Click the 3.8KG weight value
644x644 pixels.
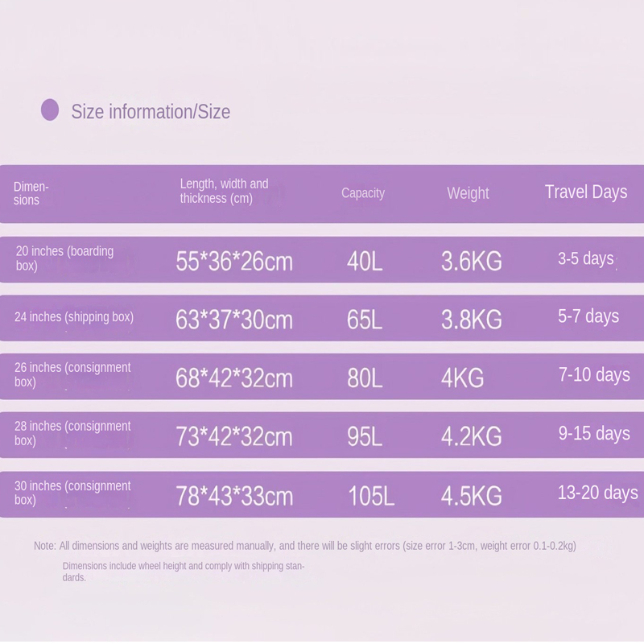coord(472,320)
